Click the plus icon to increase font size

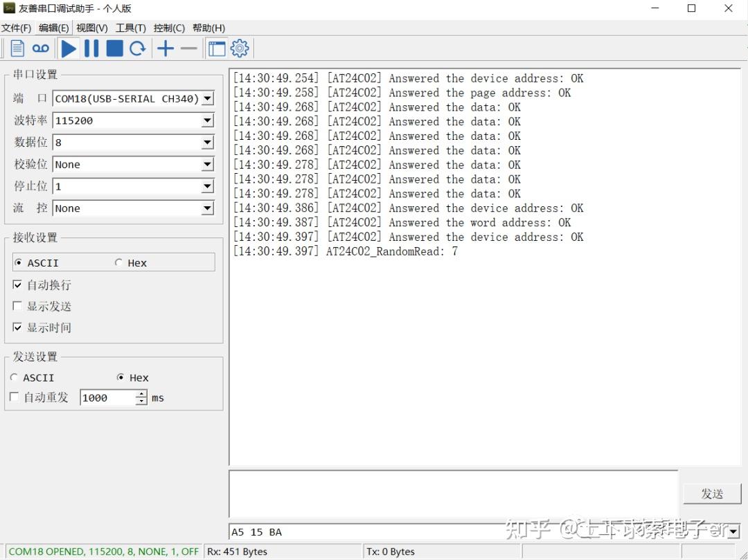point(164,48)
